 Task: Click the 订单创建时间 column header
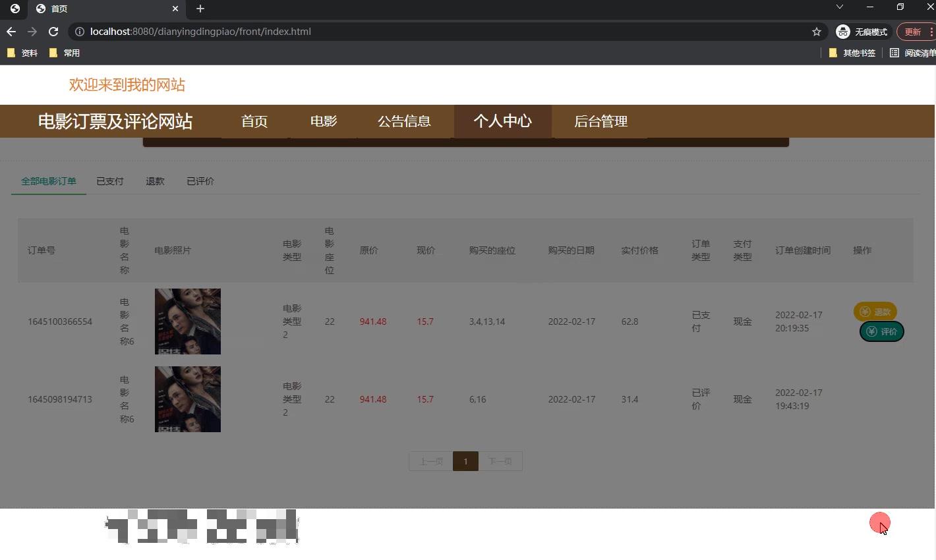coord(803,250)
